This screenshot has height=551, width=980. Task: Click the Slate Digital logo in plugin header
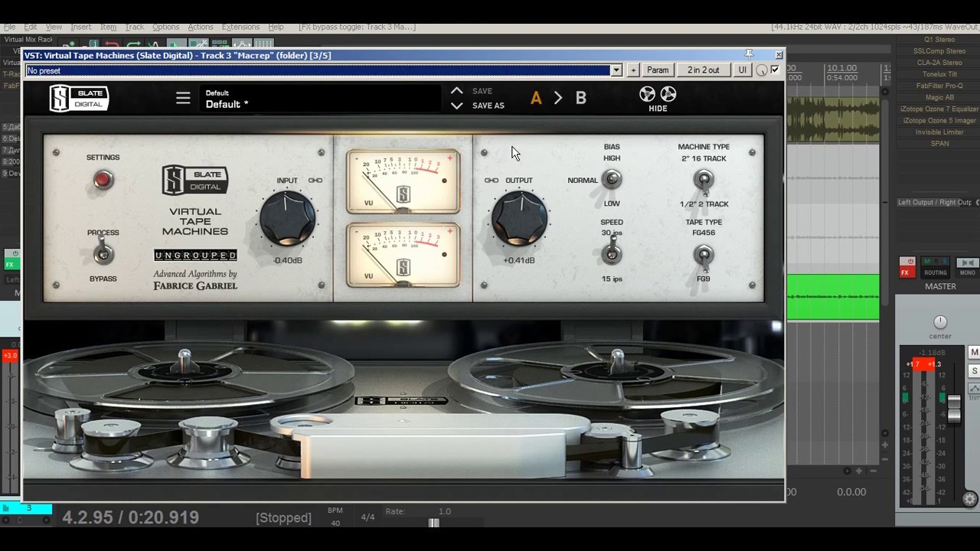80,98
